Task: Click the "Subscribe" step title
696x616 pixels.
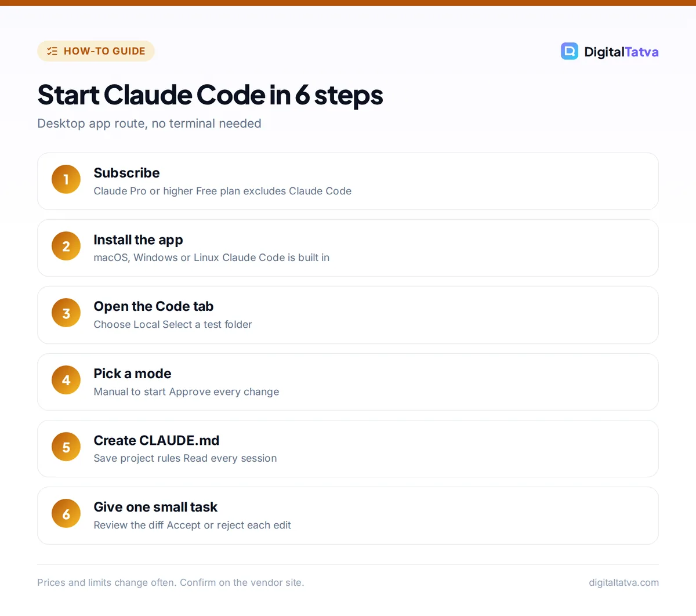Action: point(126,173)
